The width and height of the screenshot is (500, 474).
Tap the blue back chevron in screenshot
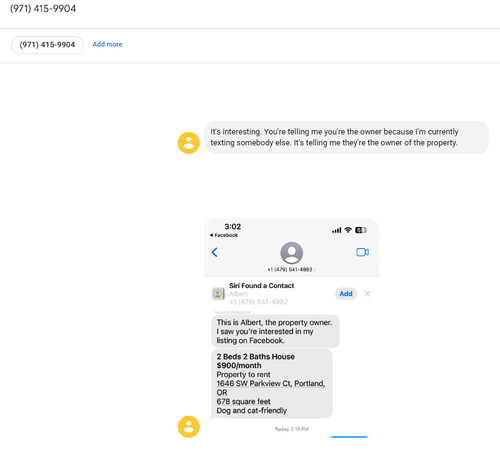tap(215, 252)
